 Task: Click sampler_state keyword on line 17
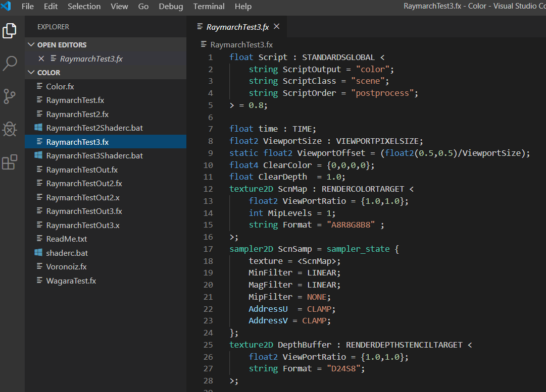[x=358, y=249]
